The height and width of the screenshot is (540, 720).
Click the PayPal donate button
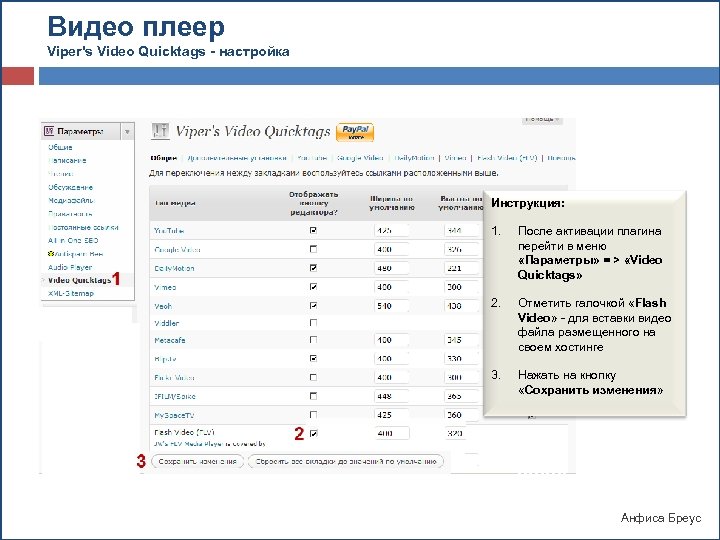point(355,132)
